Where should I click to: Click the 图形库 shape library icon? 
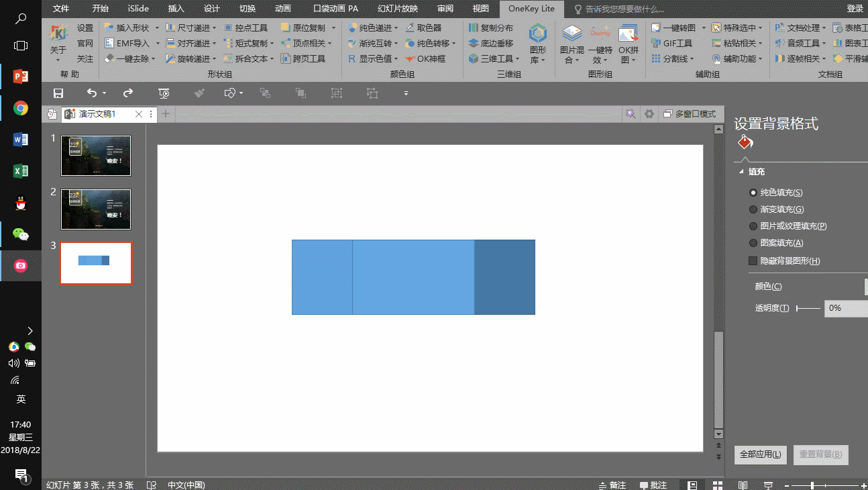[x=538, y=43]
